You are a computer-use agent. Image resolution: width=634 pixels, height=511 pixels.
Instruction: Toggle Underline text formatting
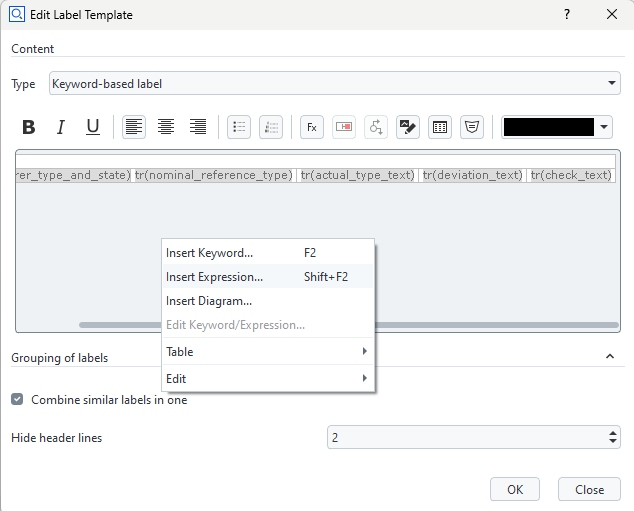click(x=93, y=127)
